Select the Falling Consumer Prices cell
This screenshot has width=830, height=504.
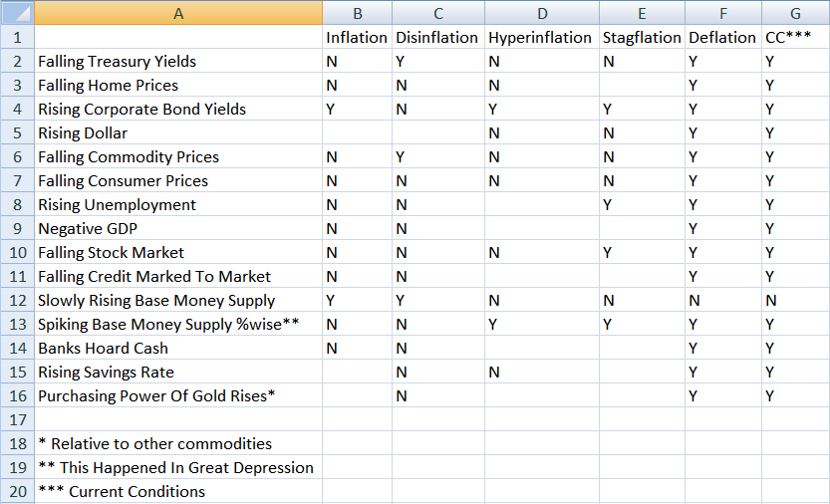pos(178,180)
